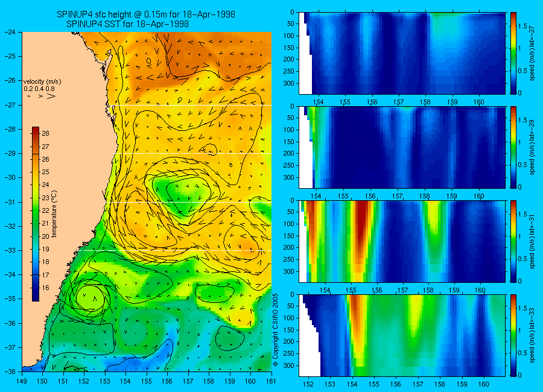Select the lat=-29 speed section plot
The width and height of the screenshot is (543, 392).
coord(402,147)
